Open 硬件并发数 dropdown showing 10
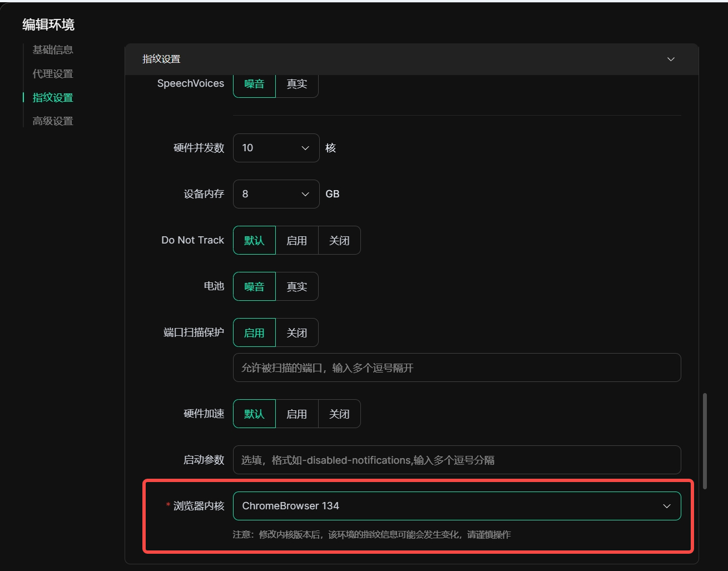Image resolution: width=728 pixels, height=571 pixels. [x=276, y=148]
